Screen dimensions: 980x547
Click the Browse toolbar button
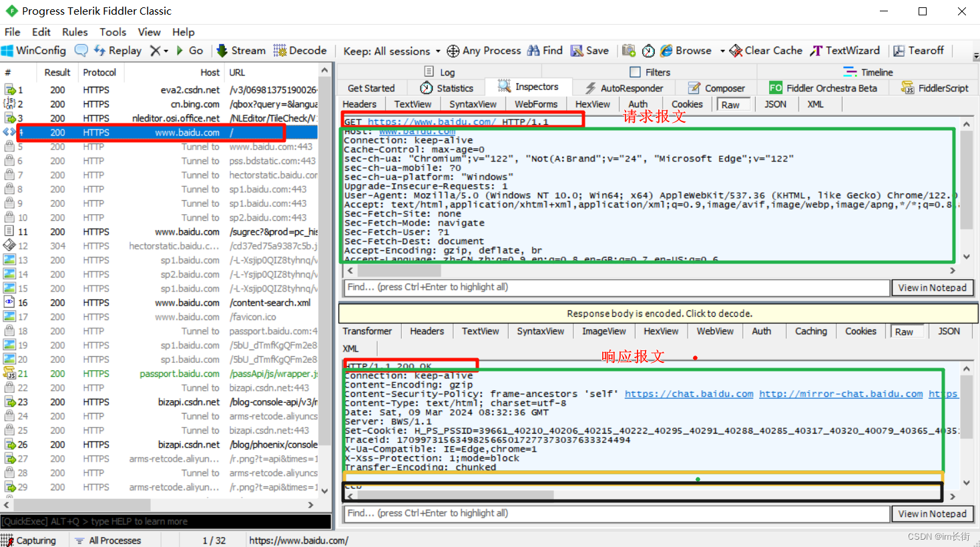coord(686,51)
